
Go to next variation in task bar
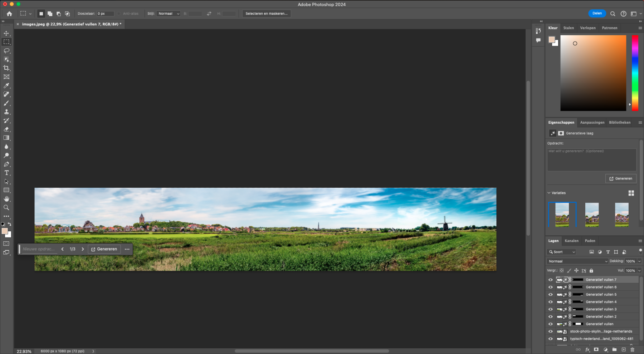(83, 249)
